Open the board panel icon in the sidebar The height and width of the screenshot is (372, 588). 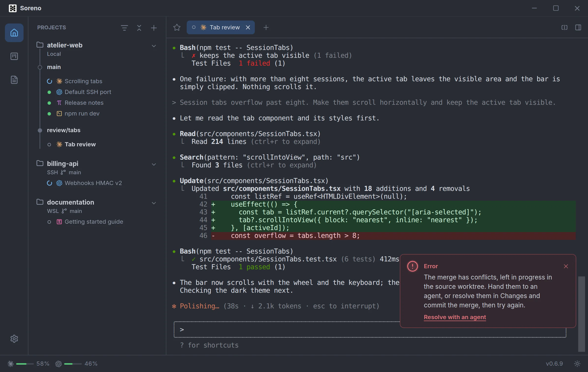pos(14,56)
